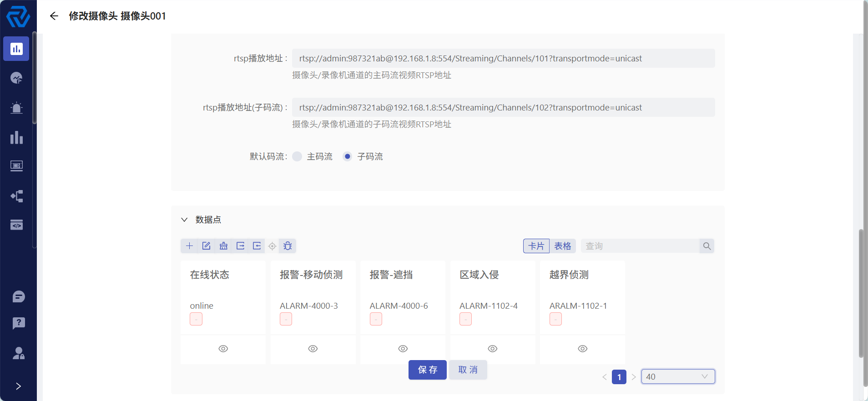Click the crosshair locate toolbar icon
868x401 pixels.
pyautogui.click(x=272, y=246)
